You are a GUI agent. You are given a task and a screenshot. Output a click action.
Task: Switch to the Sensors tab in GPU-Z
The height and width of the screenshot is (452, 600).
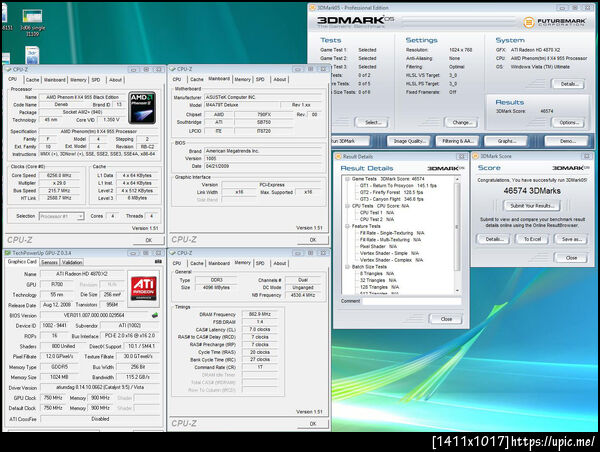49,262
